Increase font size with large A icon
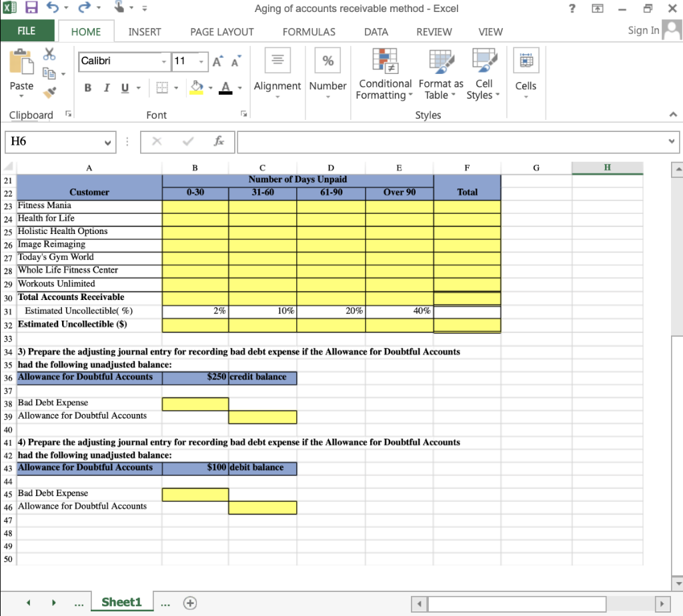 click(x=218, y=61)
